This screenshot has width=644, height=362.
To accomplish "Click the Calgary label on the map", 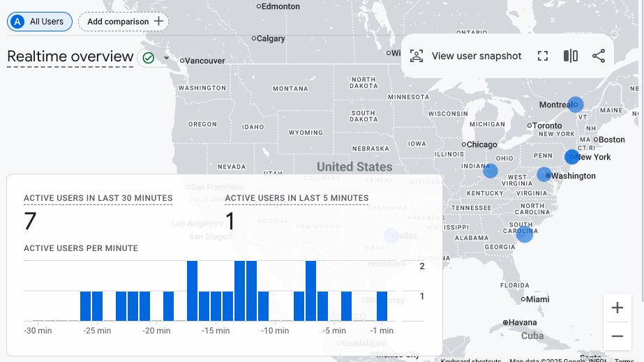I will [271, 38].
